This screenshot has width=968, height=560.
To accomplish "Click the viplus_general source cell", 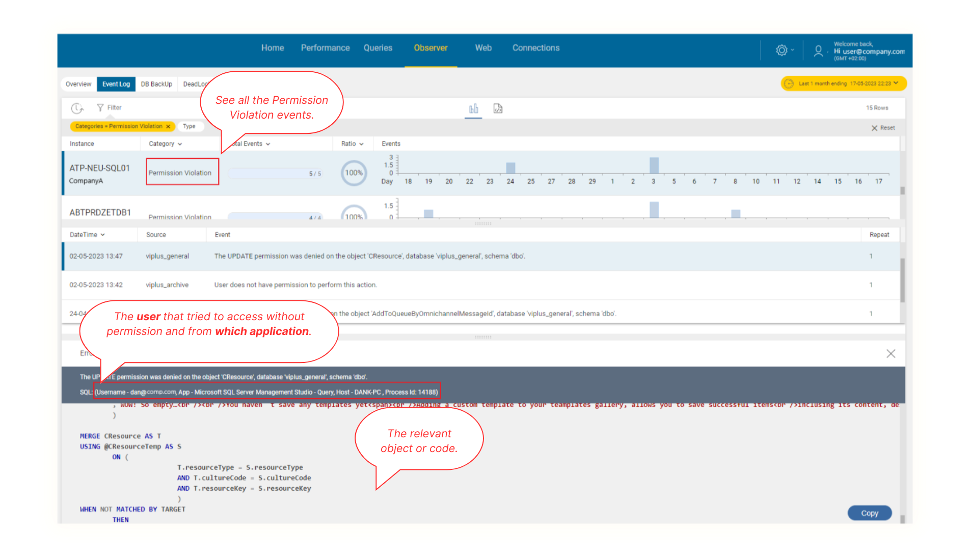I will [167, 256].
